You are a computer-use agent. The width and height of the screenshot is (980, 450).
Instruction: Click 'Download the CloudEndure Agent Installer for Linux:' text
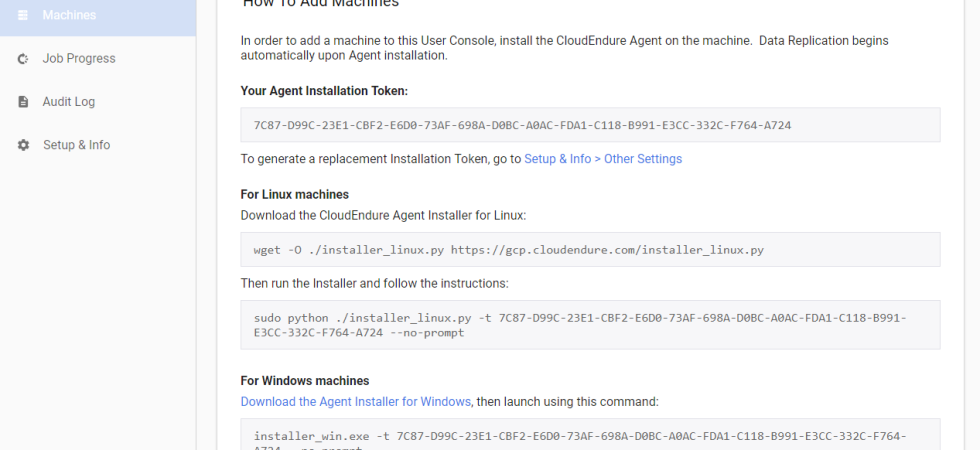(383, 216)
